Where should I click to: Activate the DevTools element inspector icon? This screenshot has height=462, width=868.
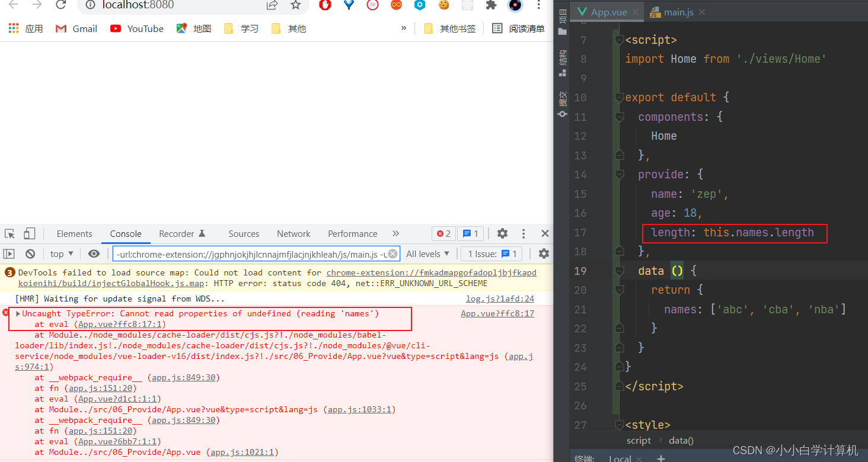[9, 234]
